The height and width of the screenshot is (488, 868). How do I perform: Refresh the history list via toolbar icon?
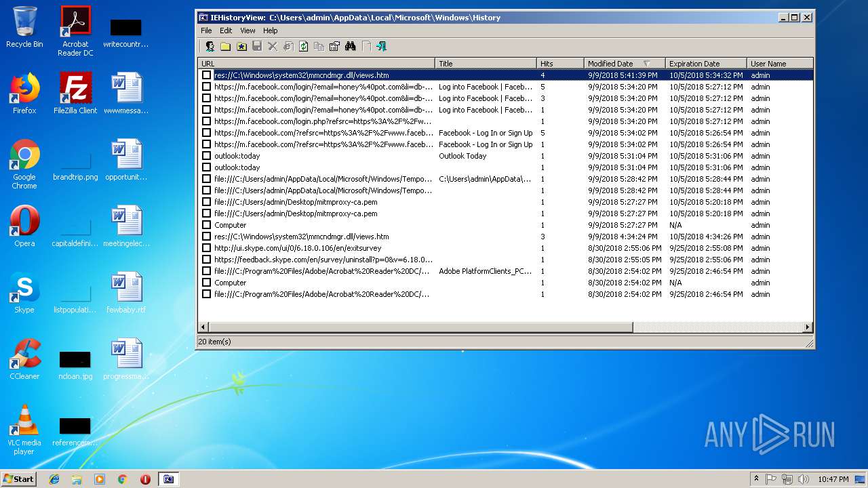click(x=304, y=46)
